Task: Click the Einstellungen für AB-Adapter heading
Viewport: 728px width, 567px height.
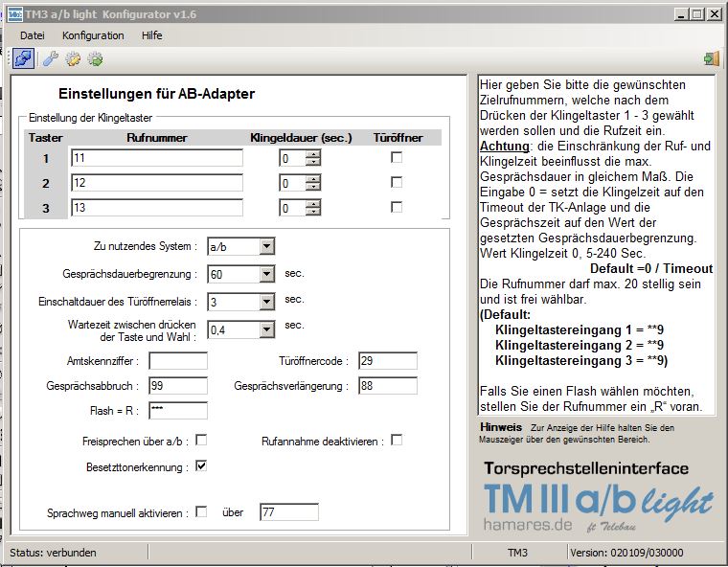Action: (x=156, y=94)
